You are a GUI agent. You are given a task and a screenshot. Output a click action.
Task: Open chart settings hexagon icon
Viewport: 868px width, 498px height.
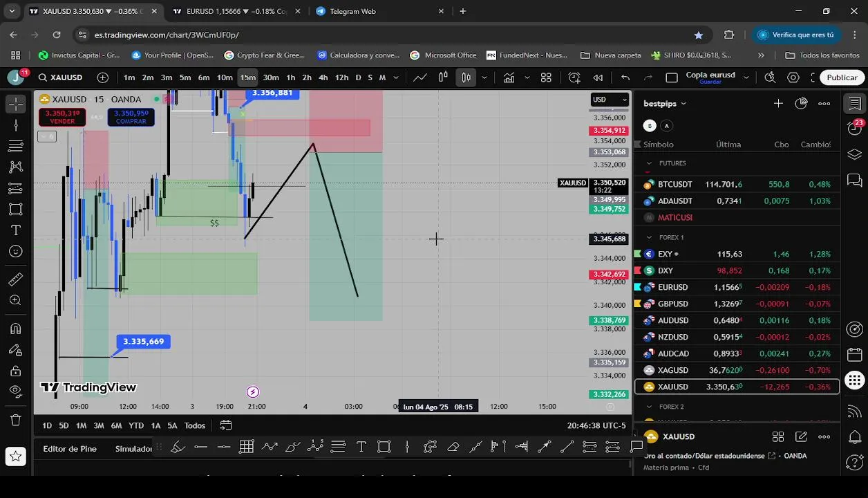pos(793,77)
